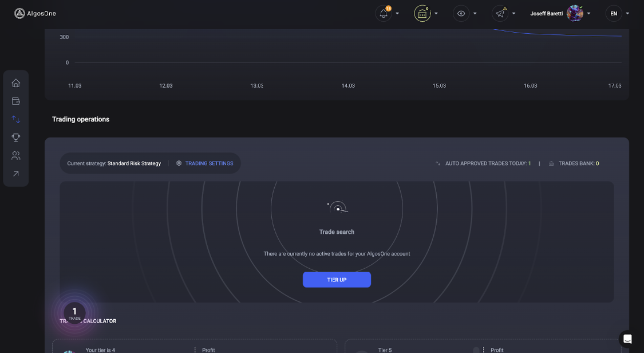The width and height of the screenshot is (644, 353).
Task: Click the 17.03 chart date label
Action: 614,86
